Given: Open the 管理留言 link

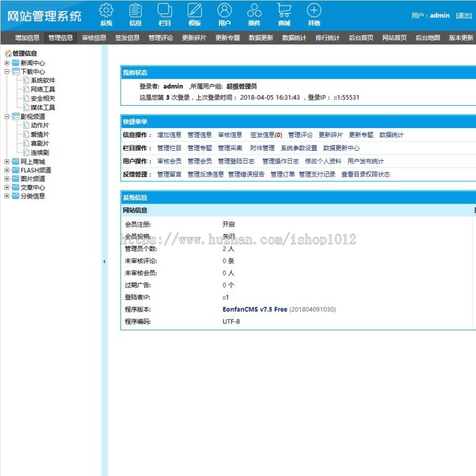Looking at the screenshot, I should tap(169, 174).
